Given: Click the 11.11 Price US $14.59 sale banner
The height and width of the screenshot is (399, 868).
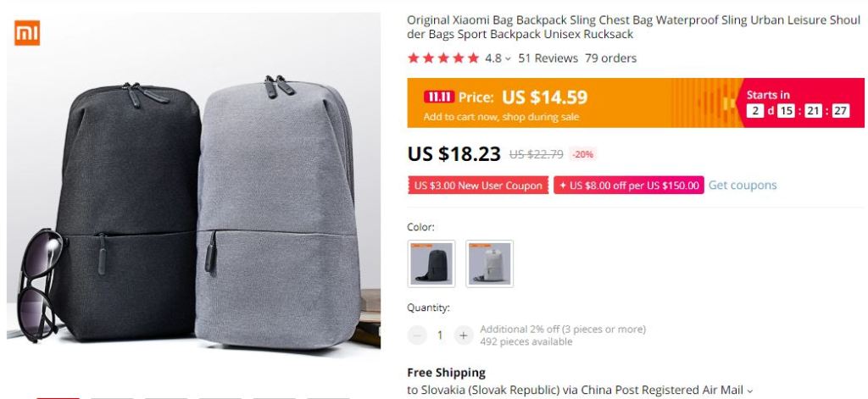Looking at the screenshot, I should (636, 103).
